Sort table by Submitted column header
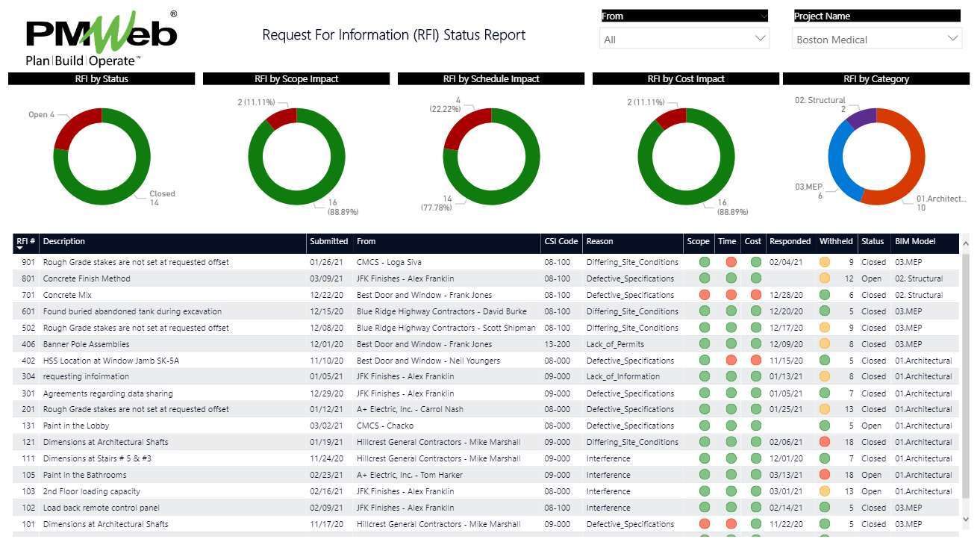Screen dimensions: 980x545 tap(328, 241)
